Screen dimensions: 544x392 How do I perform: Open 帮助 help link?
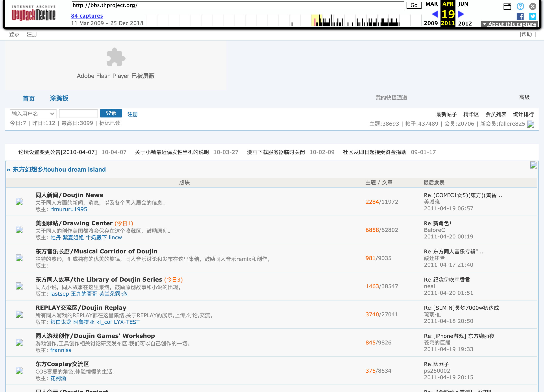pyautogui.click(x=526, y=34)
